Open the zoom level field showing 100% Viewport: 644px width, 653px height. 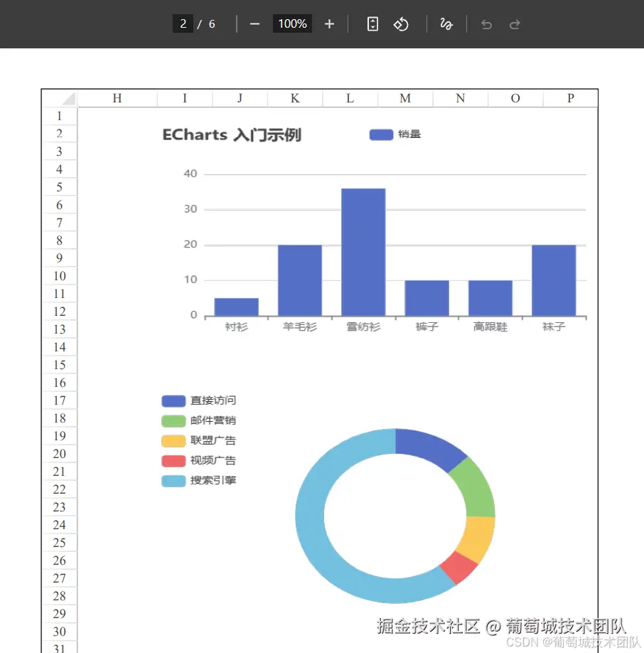[292, 23]
